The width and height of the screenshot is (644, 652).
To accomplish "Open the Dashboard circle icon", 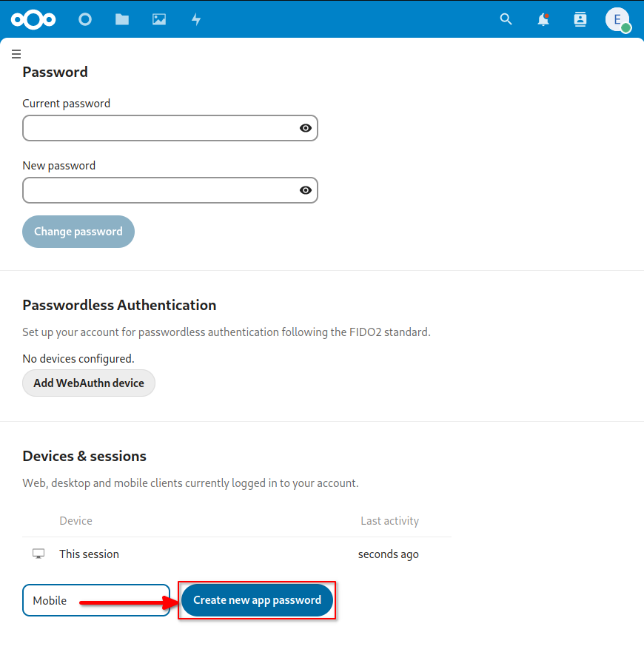I will tap(84, 19).
